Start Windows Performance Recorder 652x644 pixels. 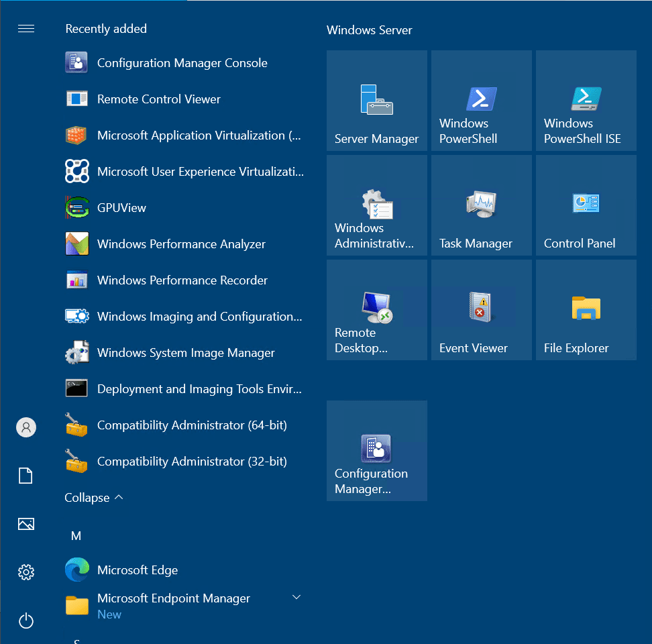[185, 280]
